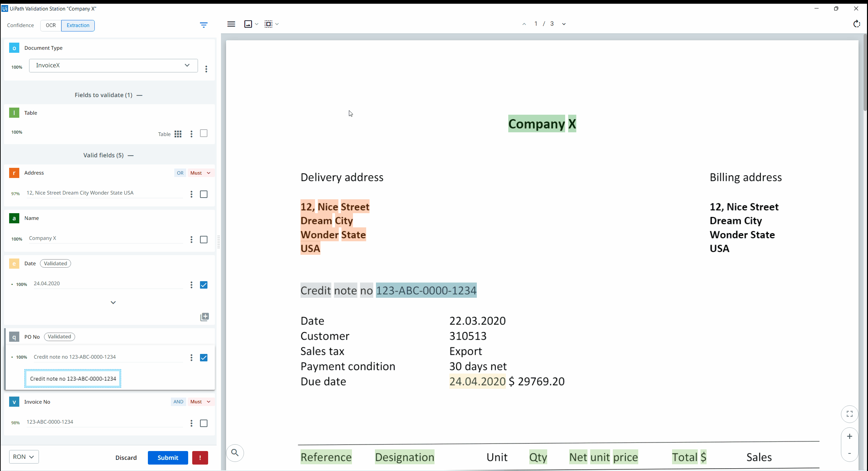Click the Submit button to confirm extraction
Image resolution: width=868 pixels, height=471 pixels.
coord(167,458)
